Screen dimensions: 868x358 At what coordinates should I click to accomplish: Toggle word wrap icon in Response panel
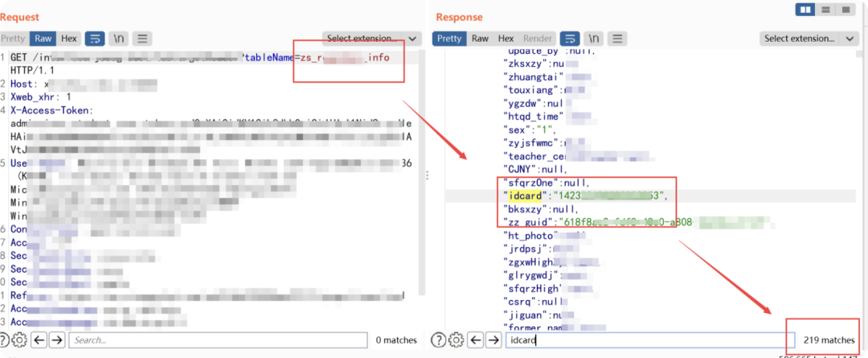tap(570, 39)
